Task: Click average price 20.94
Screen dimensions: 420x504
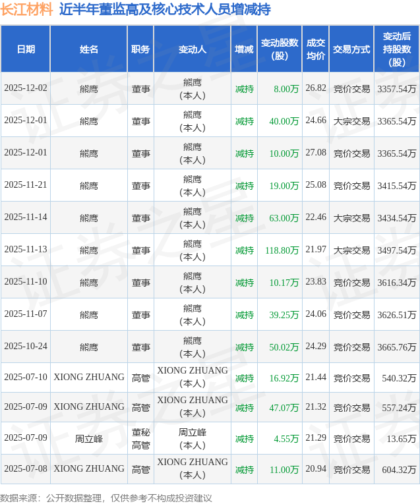Action: [x=316, y=469]
